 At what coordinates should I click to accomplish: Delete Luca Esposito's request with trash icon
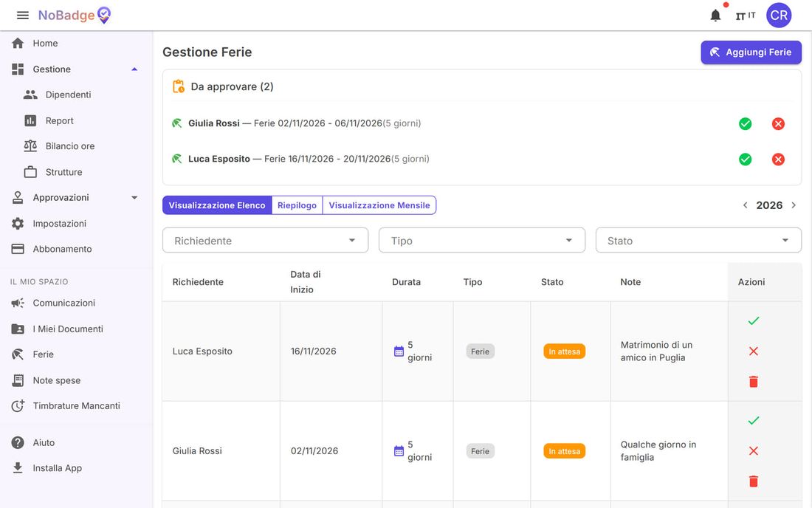(754, 382)
